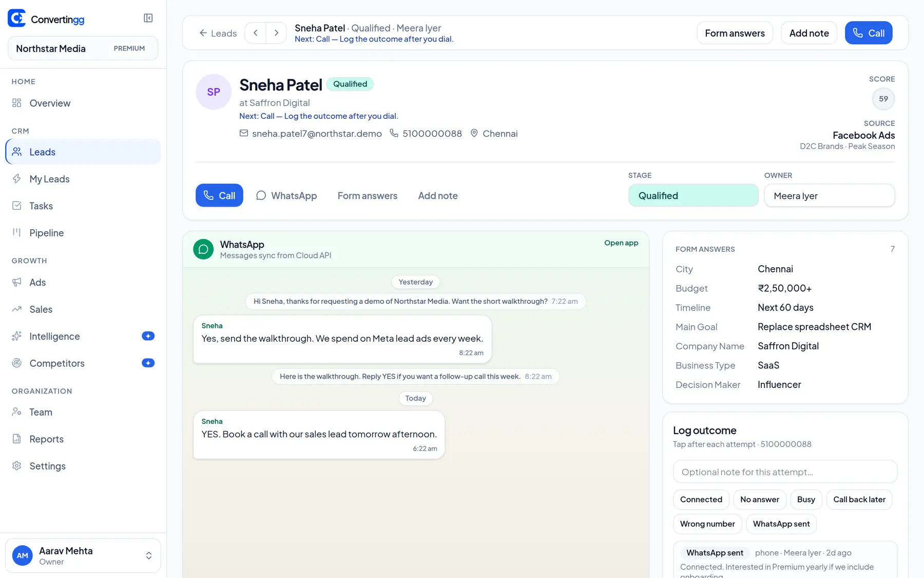Viewport: 924px width, 578px height.
Task: Open app link in WhatsApp panel
Action: (621, 243)
